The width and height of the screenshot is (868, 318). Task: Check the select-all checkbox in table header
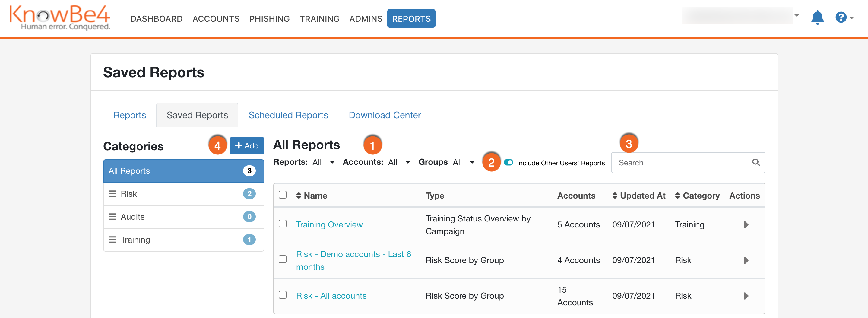coord(282,195)
